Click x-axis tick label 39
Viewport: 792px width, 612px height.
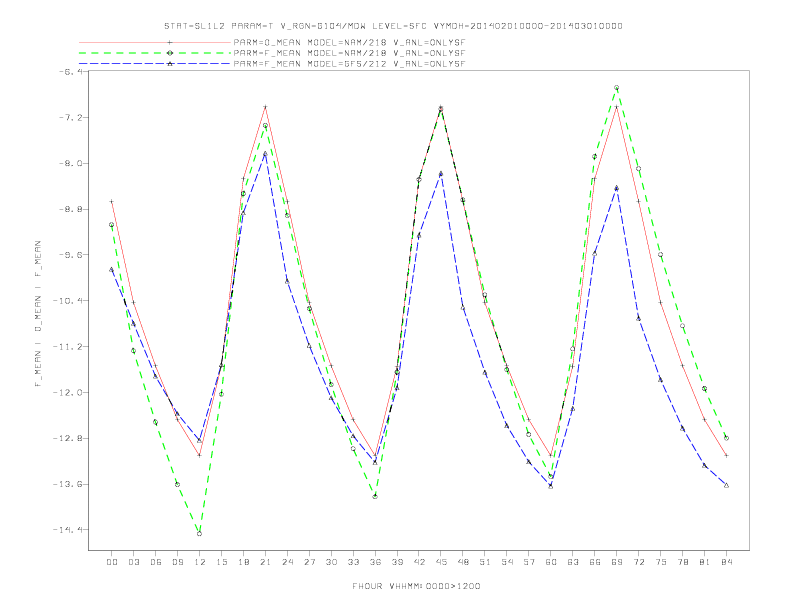coord(397,562)
